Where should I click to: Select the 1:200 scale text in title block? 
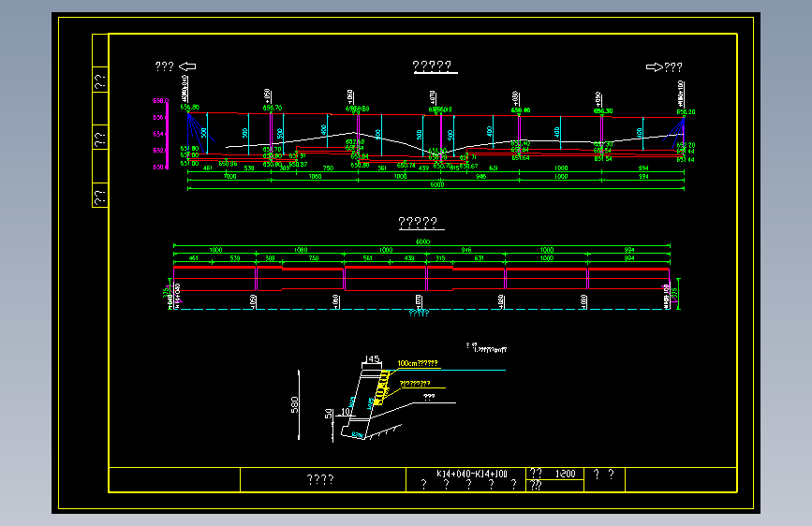565,474
